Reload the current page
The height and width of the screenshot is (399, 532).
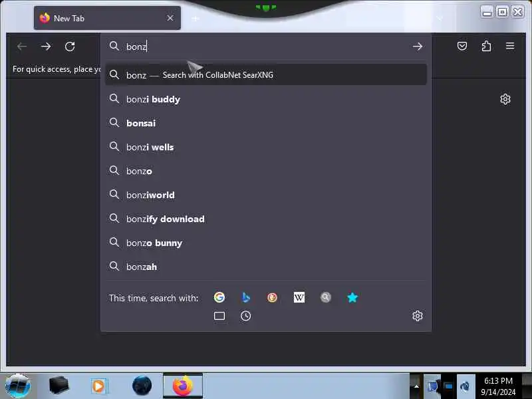70,47
